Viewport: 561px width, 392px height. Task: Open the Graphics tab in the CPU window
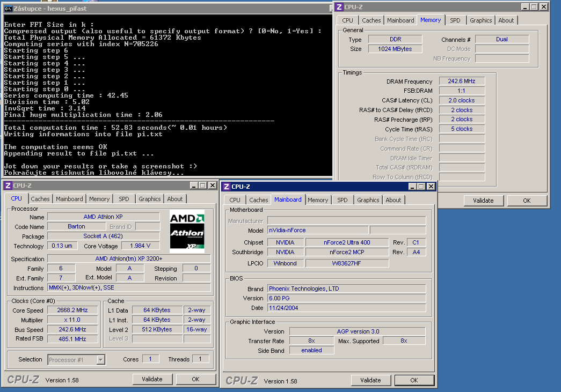tap(150, 199)
